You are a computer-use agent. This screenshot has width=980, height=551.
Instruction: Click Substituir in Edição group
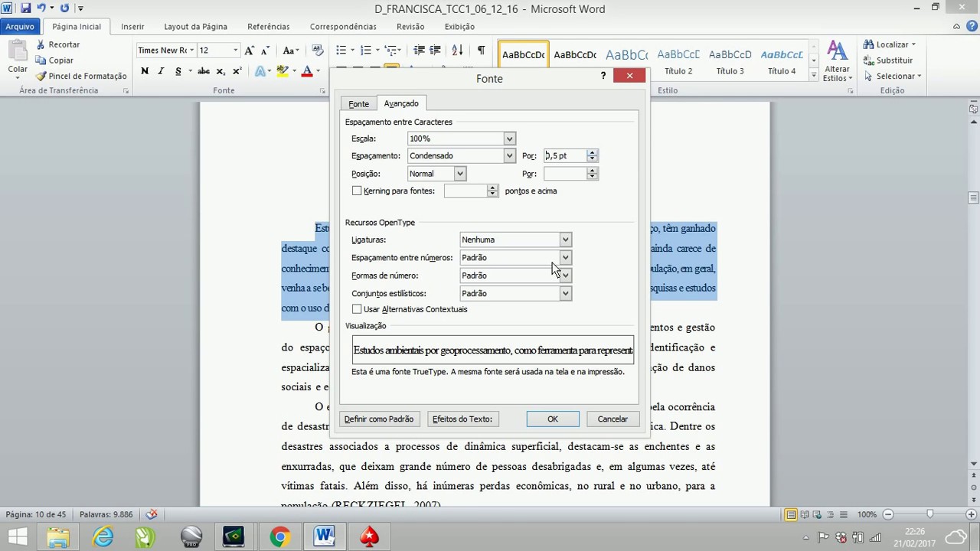pyautogui.click(x=888, y=60)
